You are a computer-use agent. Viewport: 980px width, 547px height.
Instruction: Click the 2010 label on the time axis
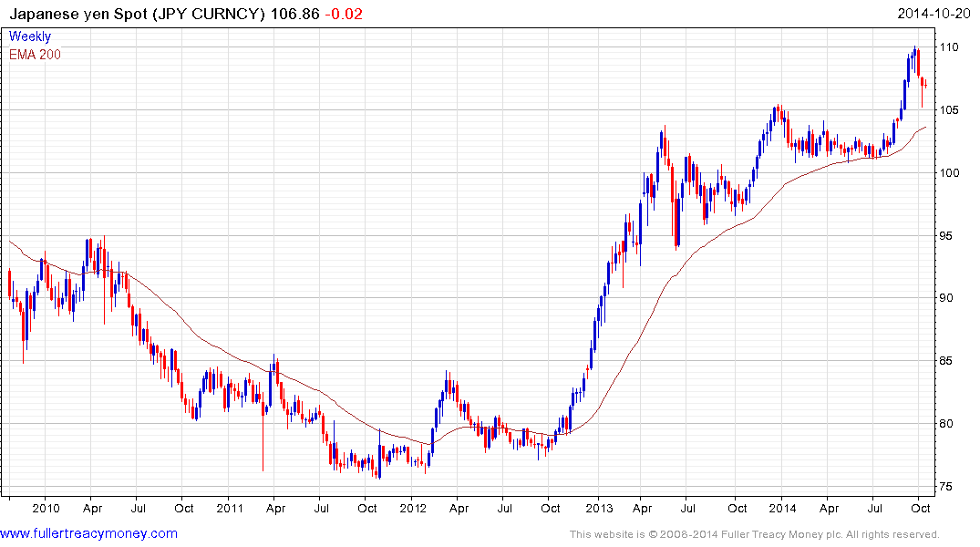tap(45, 508)
